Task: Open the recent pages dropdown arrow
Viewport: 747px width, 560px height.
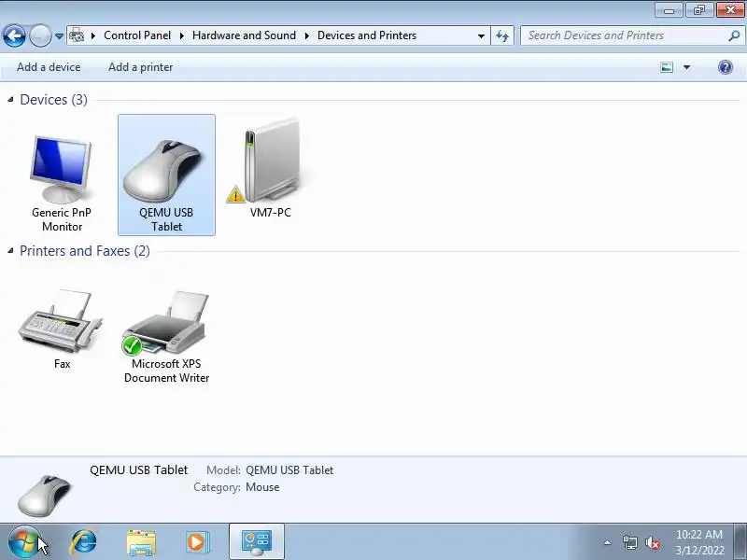Action: coord(59,36)
